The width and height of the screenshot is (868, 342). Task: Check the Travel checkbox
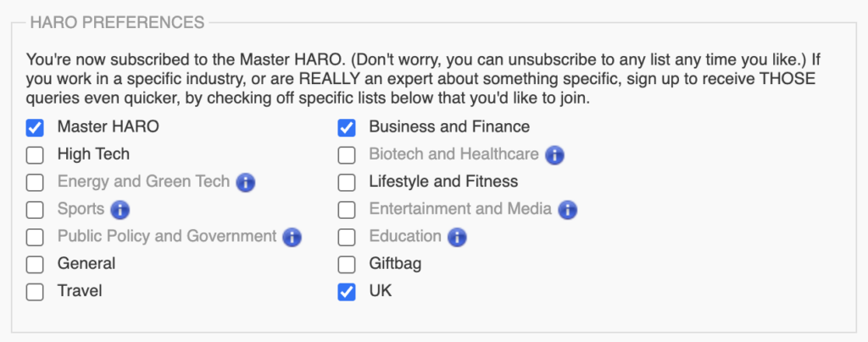(35, 292)
